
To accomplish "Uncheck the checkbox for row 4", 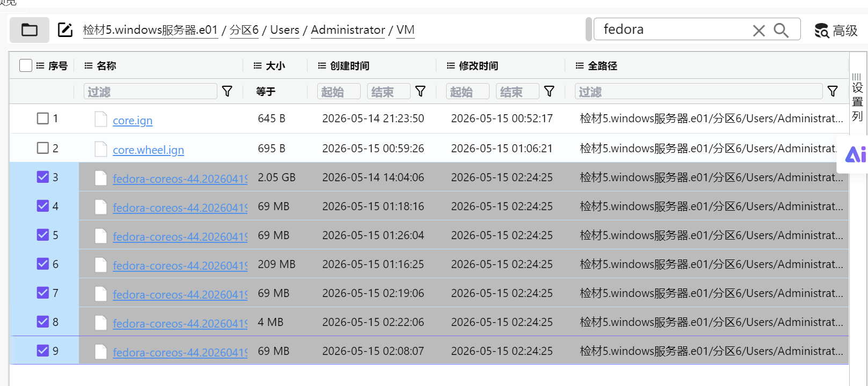I will [x=43, y=206].
